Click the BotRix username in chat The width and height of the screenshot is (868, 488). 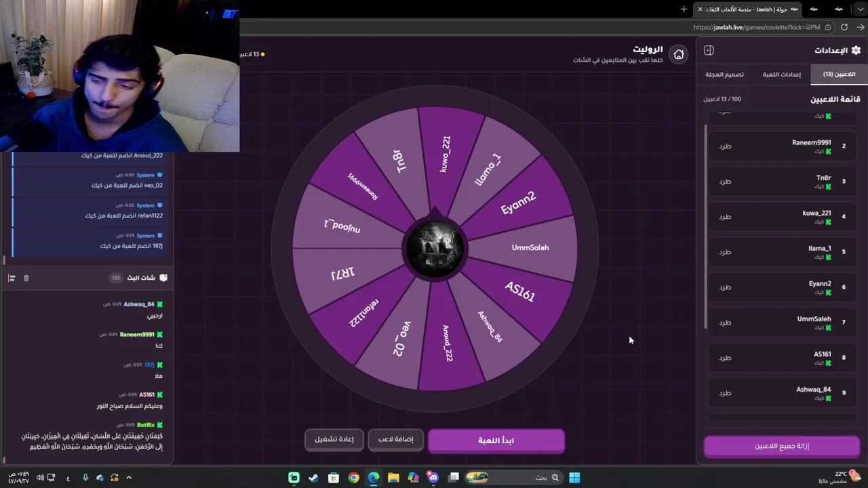tap(146, 425)
